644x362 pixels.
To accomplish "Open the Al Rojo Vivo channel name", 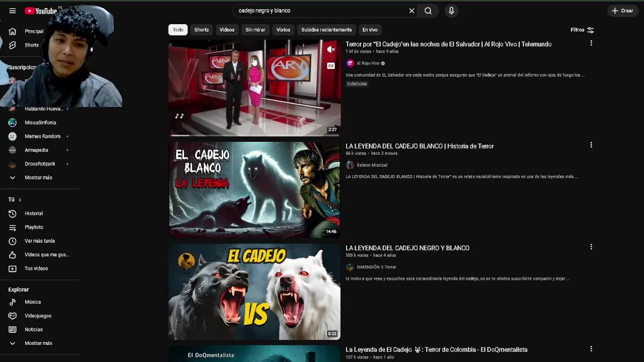I will point(368,63).
